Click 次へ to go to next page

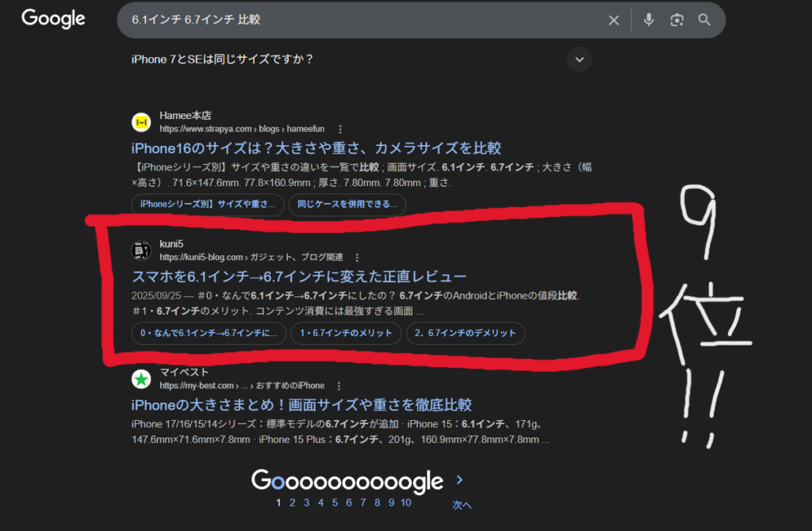click(462, 505)
